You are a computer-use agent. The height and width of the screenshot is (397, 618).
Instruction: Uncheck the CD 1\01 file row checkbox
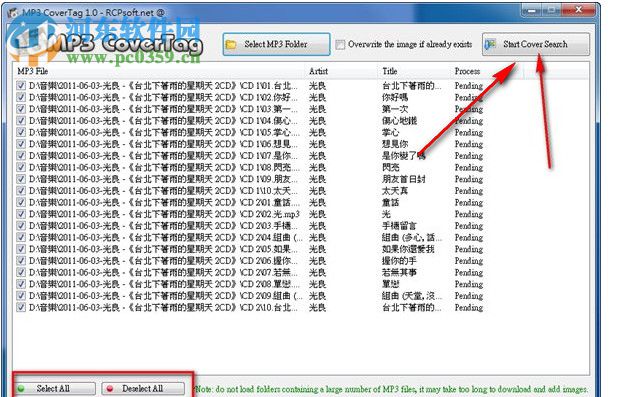pyautogui.click(x=21, y=86)
